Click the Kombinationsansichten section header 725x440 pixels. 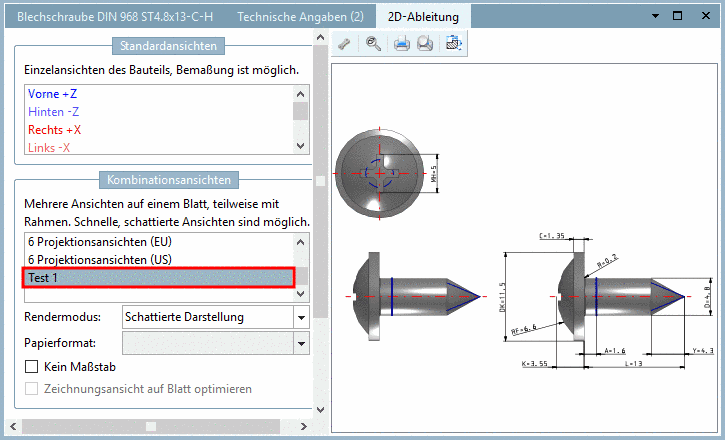coord(169,180)
